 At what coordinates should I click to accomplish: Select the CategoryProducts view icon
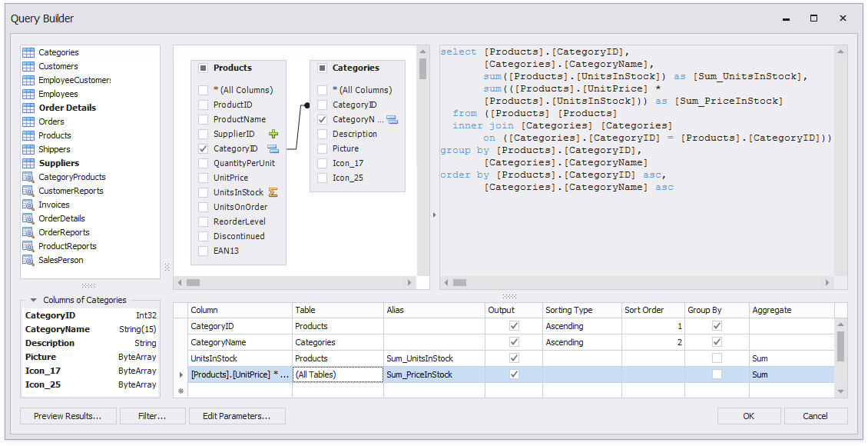[x=28, y=177]
